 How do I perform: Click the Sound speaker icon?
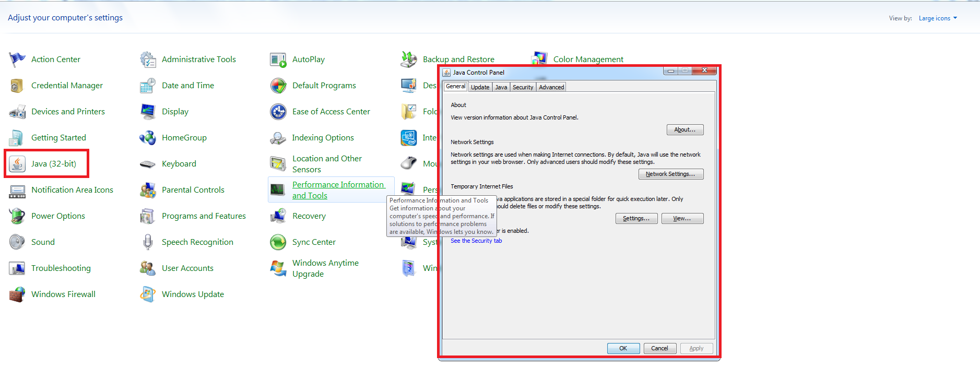[17, 242]
